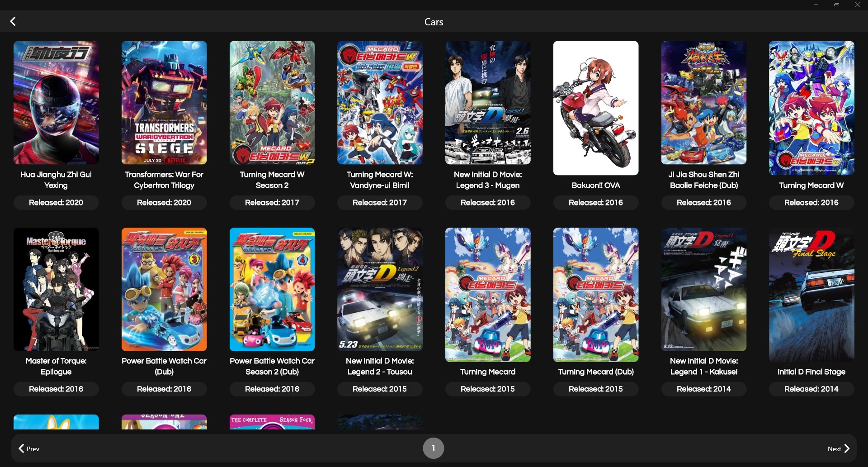
Task: Open the Turning Mecard W 2016 poster
Action: pos(811,108)
